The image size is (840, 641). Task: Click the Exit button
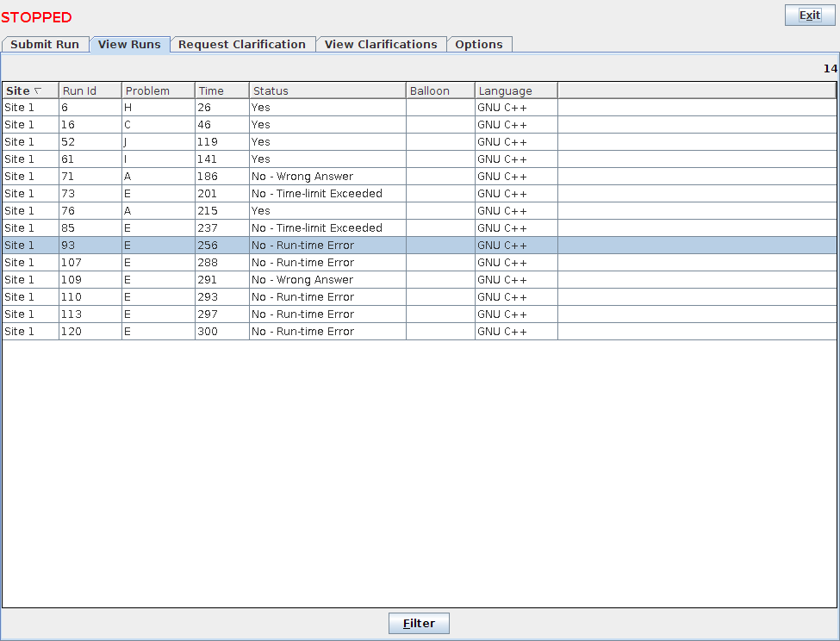pyautogui.click(x=809, y=16)
